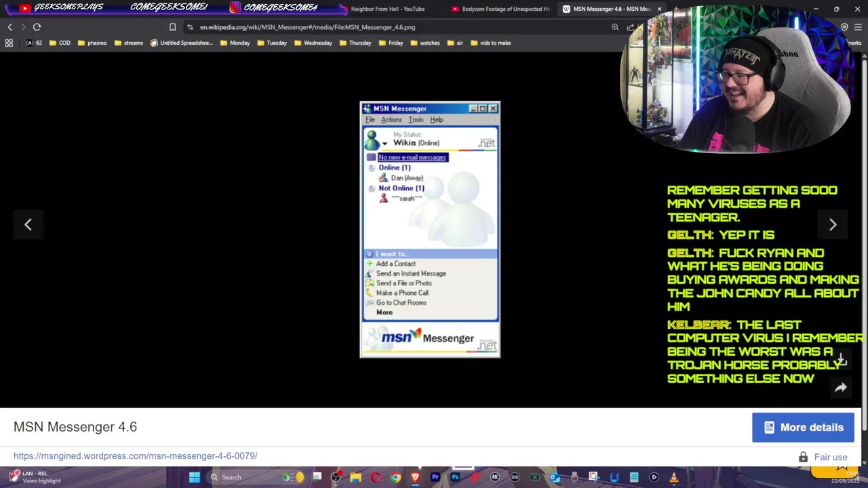This screenshot has height=488, width=868.
Task: Click status dropdown arrow beside Wikia (Online)
Action: click(x=385, y=144)
